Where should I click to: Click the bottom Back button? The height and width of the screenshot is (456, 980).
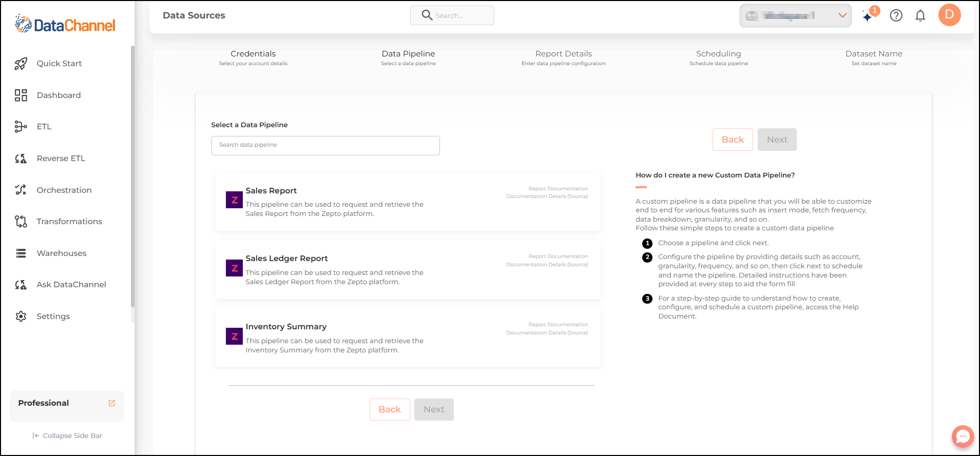click(x=390, y=409)
